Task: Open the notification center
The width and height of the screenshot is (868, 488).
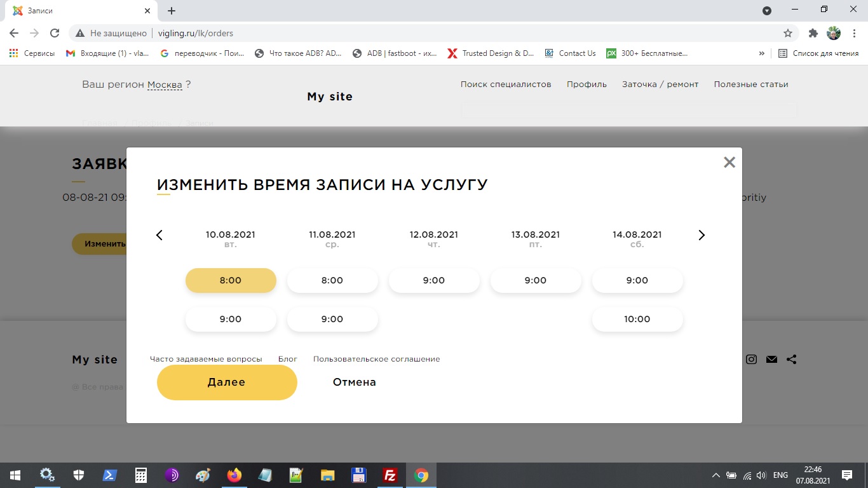Action: [x=847, y=475]
